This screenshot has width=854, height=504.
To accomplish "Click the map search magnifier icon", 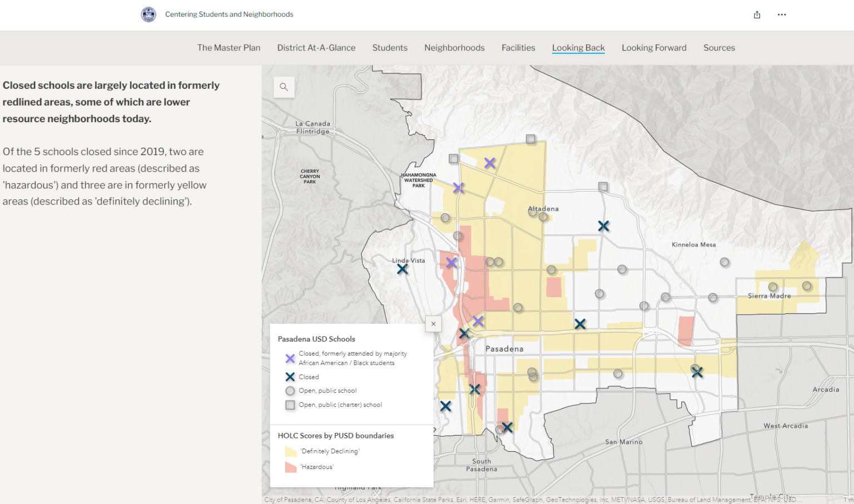I will click(284, 87).
